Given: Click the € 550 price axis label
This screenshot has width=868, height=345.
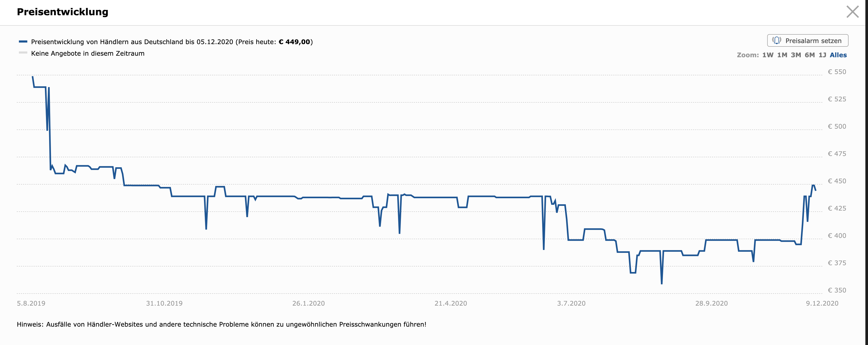Looking at the screenshot, I should pyautogui.click(x=837, y=72).
